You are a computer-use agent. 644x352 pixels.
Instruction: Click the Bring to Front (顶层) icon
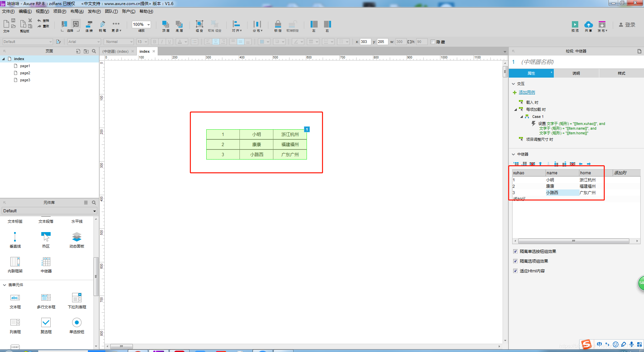pos(166,24)
